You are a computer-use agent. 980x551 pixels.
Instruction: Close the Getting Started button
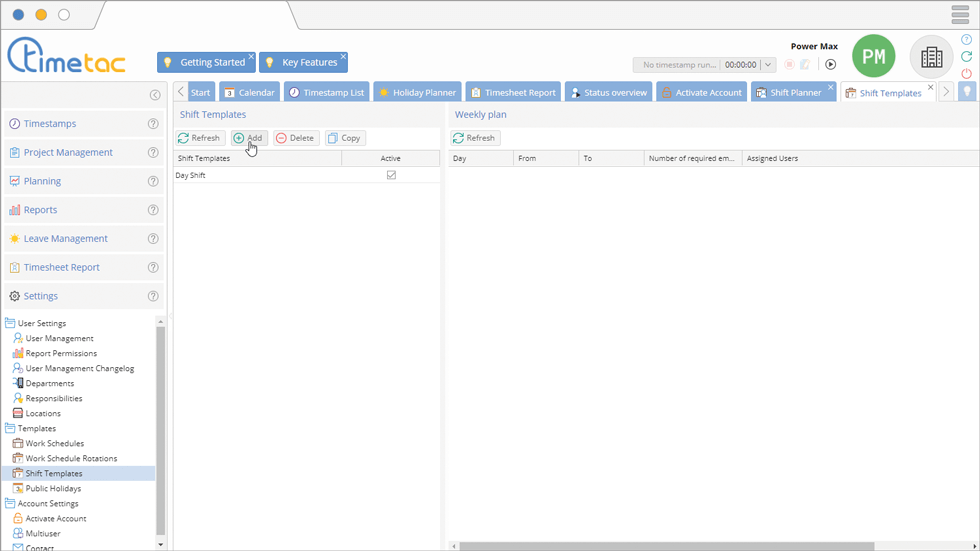[251, 57]
